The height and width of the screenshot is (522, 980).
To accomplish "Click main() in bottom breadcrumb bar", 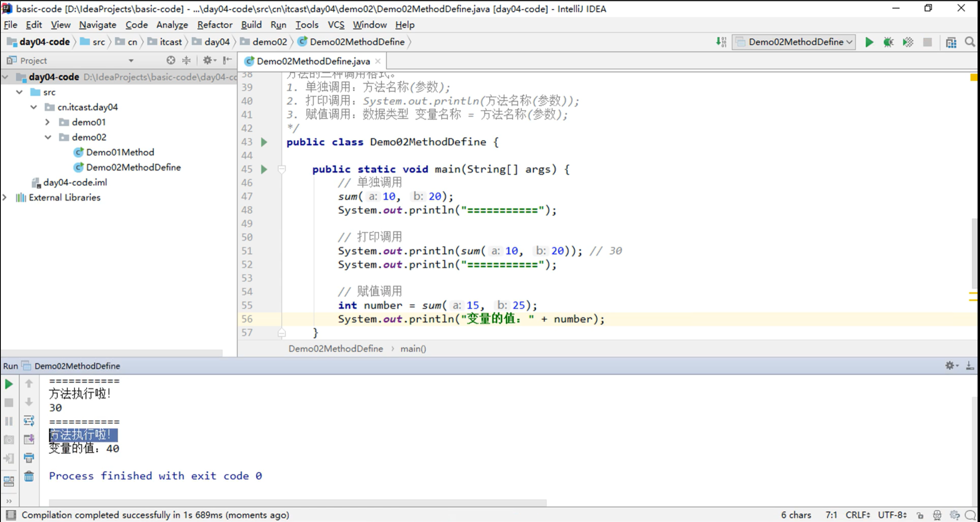I will [413, 349].
